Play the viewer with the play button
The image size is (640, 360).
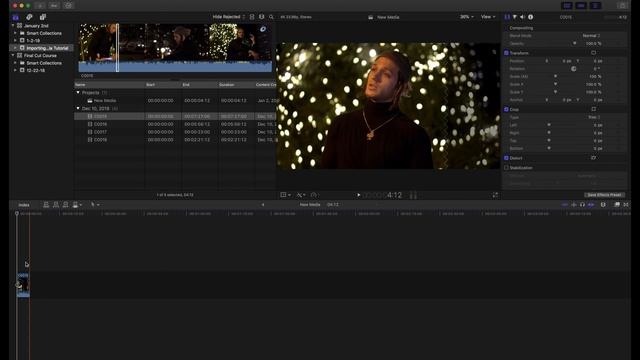358,195
